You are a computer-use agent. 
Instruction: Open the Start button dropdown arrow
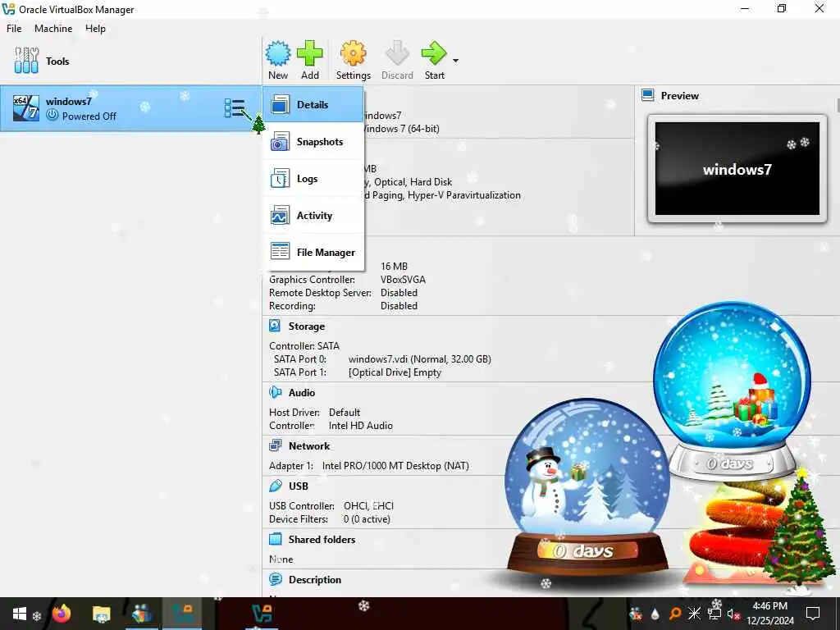[455, 61]
